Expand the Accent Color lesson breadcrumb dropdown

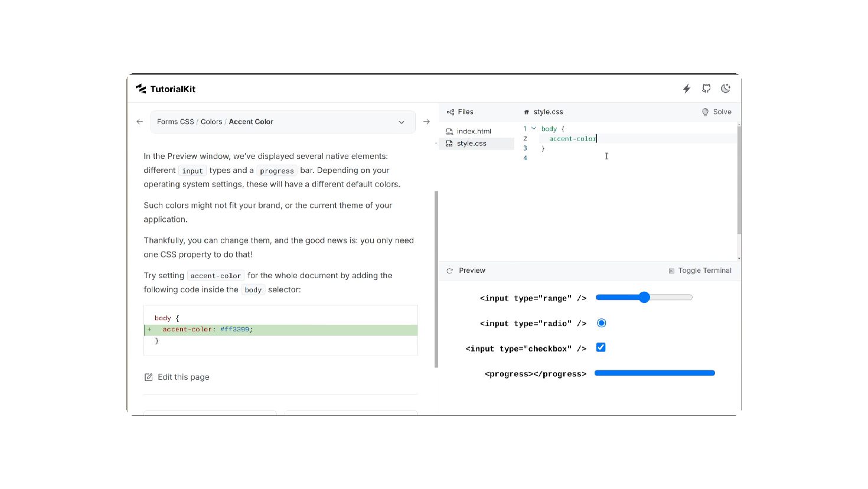tap(402, 122)
